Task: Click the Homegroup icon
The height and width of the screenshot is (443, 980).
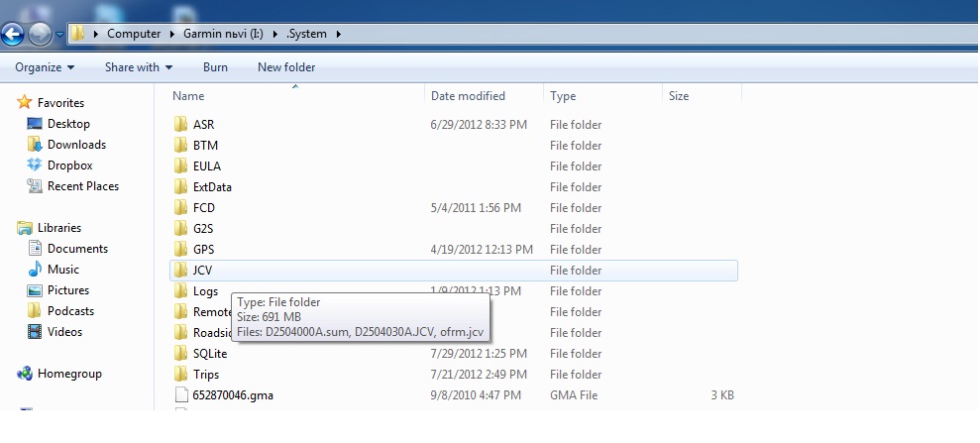Action: (x=26, y=374)
